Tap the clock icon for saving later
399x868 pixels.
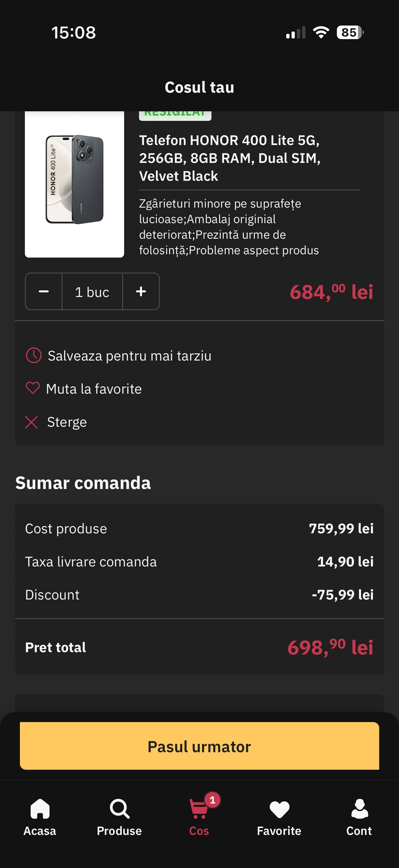(x=34, y=355)
